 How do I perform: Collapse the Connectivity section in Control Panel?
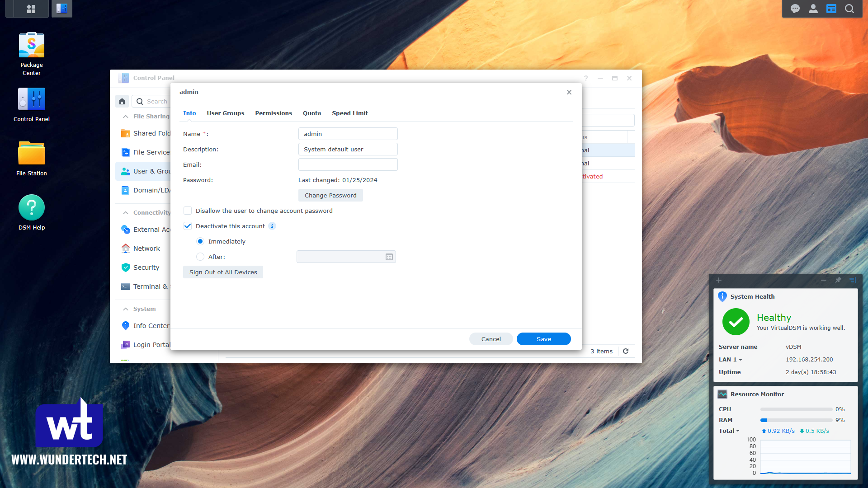pos(126,212)
